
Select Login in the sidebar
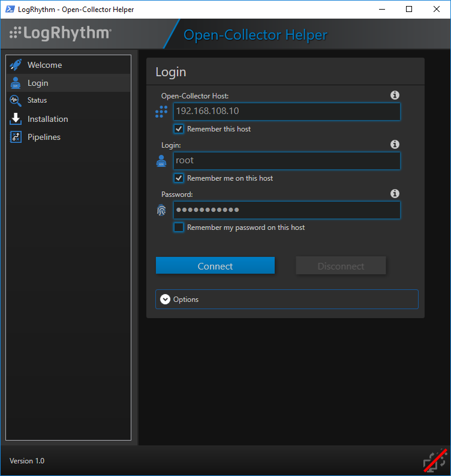68,83
